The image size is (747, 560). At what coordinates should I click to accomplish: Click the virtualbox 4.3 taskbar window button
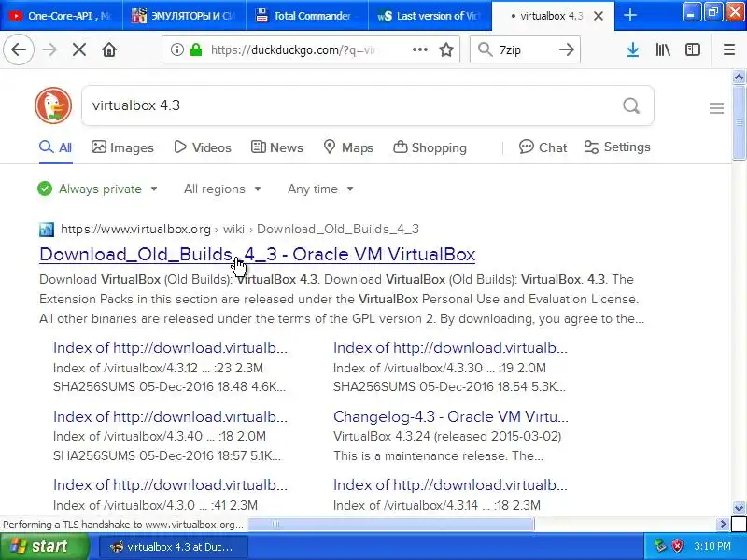click(x=174, y=547)
